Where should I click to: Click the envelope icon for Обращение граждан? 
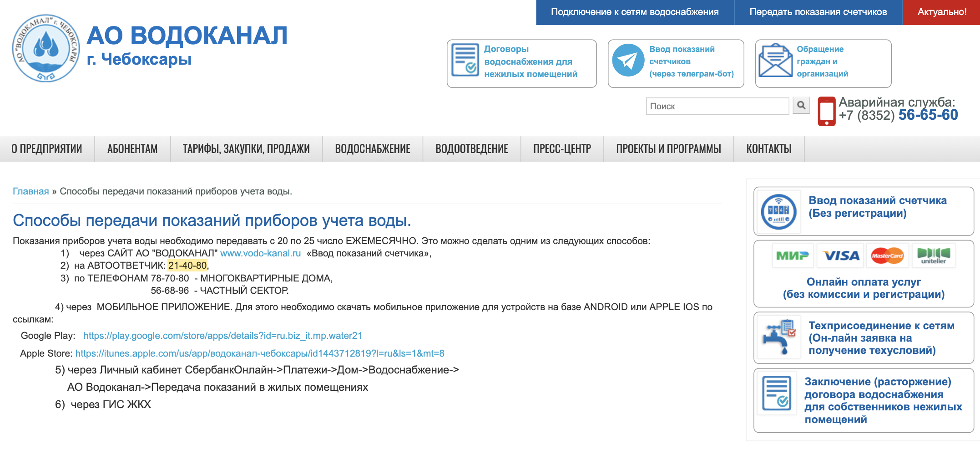click(775, 61)
